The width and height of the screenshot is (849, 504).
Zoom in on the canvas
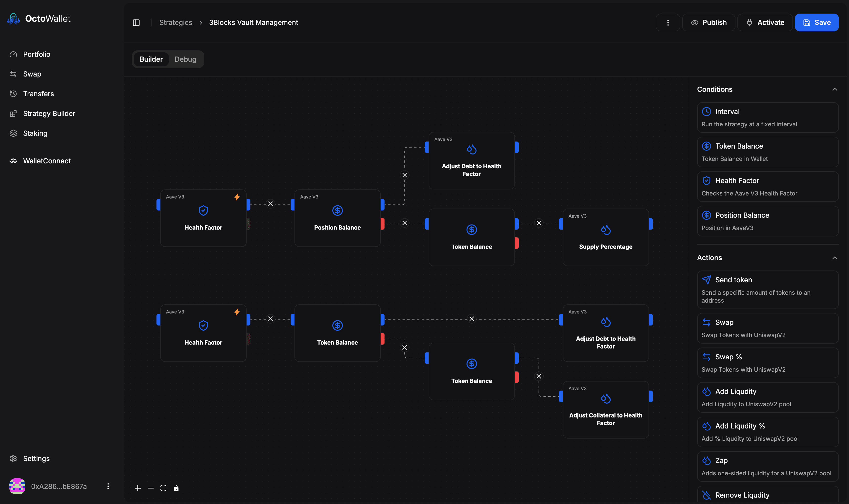pyautogui.click(x=138, y=488)
